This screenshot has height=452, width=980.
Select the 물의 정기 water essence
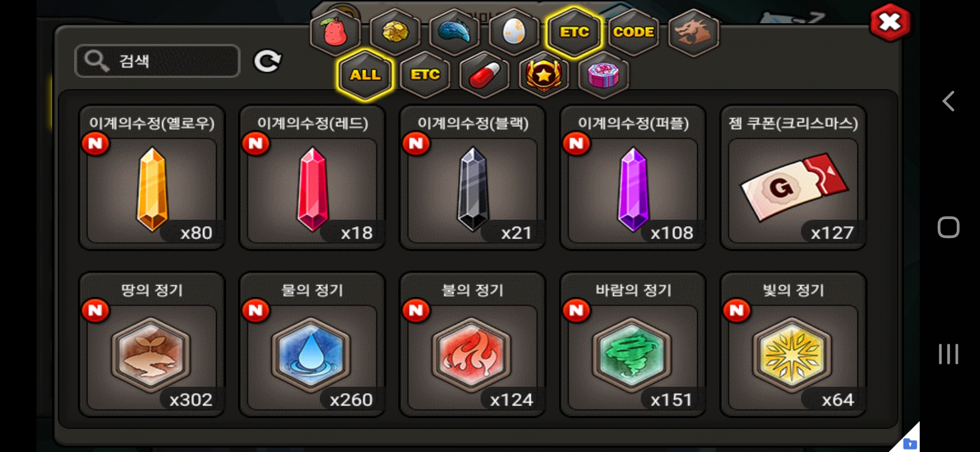point(312,345)
